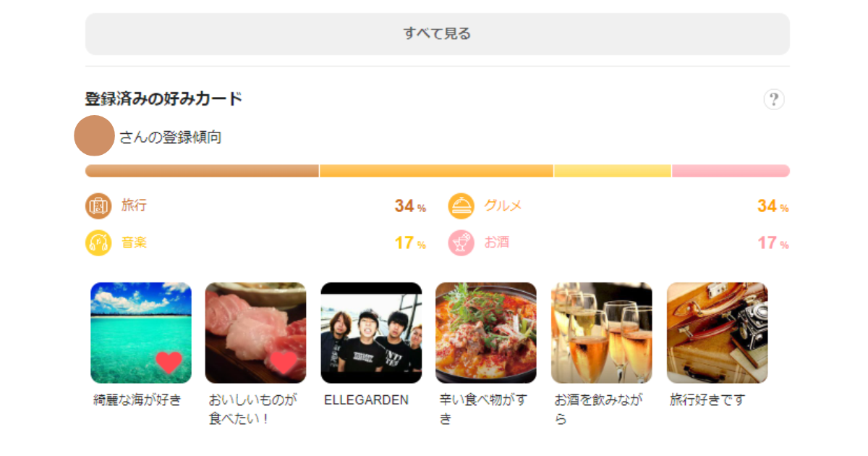Toggle heart on 綺麗な海が好き card
Image resolution: width=868 pixels, height=456 pixels.
[x=169, y=362]
